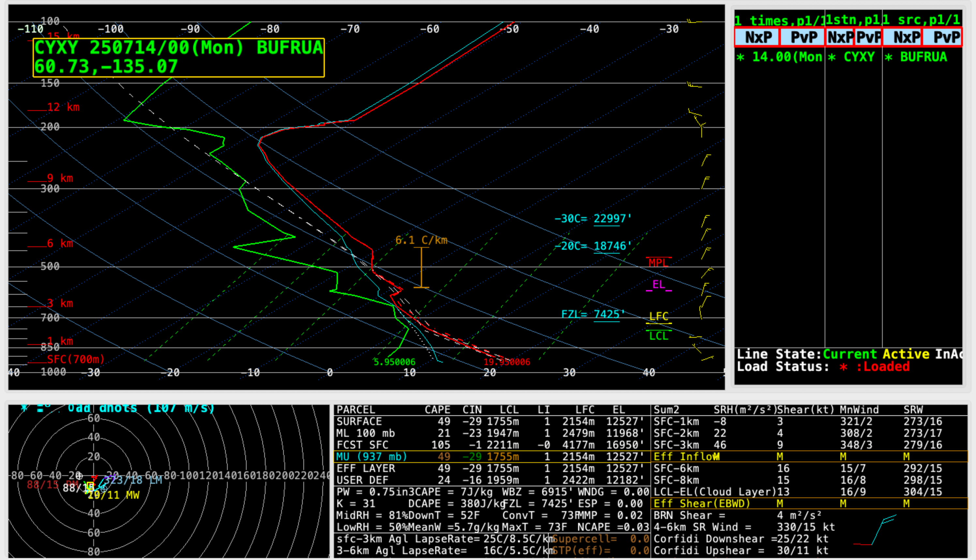976x560 pixels.
Task: Click the NxP button under stn
Action: (840, 37)
